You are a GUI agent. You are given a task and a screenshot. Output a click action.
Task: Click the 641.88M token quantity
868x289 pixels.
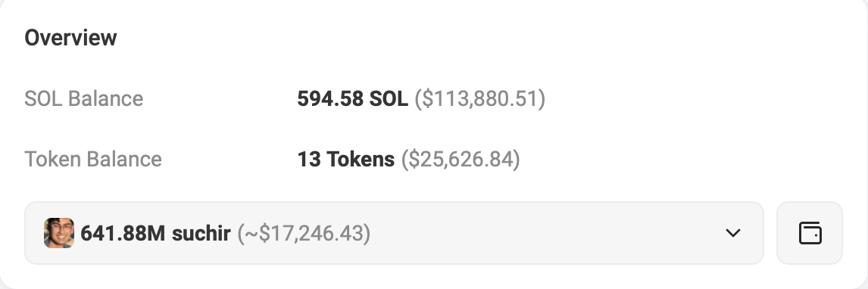(123, 233)
